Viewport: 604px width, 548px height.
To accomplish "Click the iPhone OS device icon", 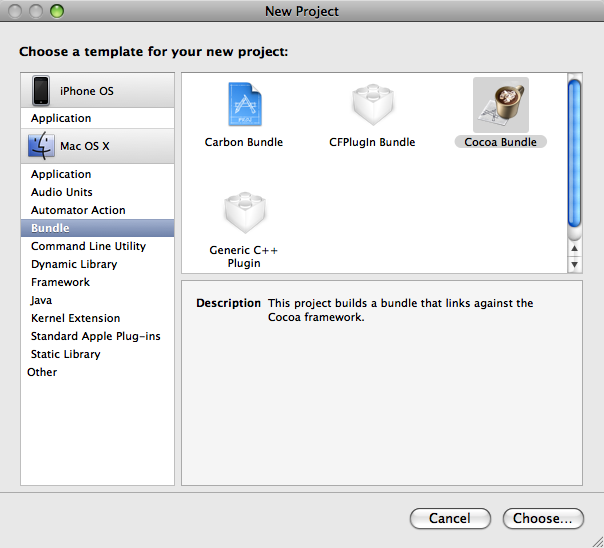I will (41, 91).
